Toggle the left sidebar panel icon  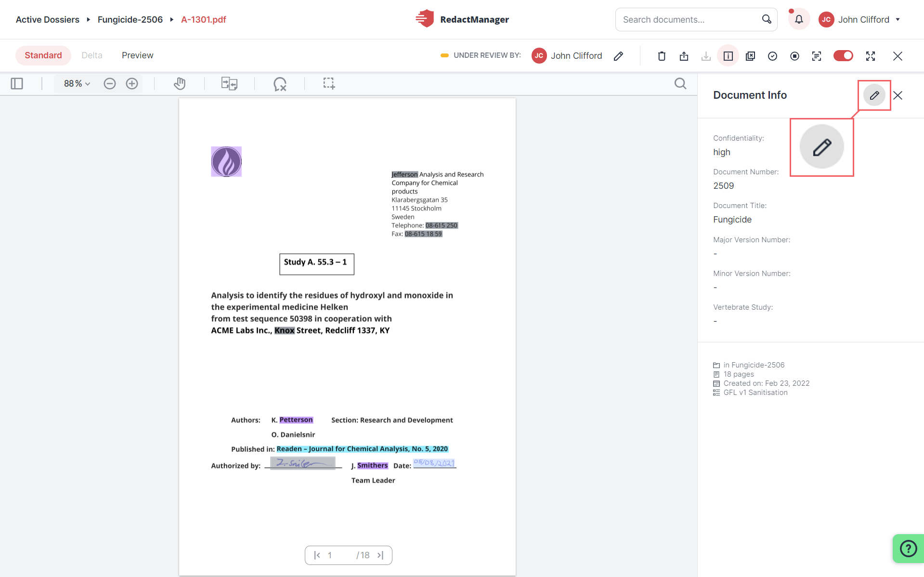point(17,83)
